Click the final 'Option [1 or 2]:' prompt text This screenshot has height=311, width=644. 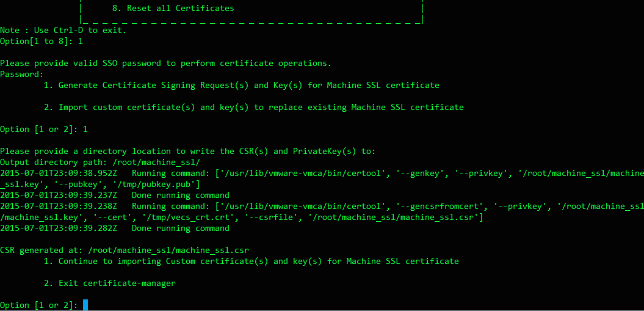[x=39, y=306]
